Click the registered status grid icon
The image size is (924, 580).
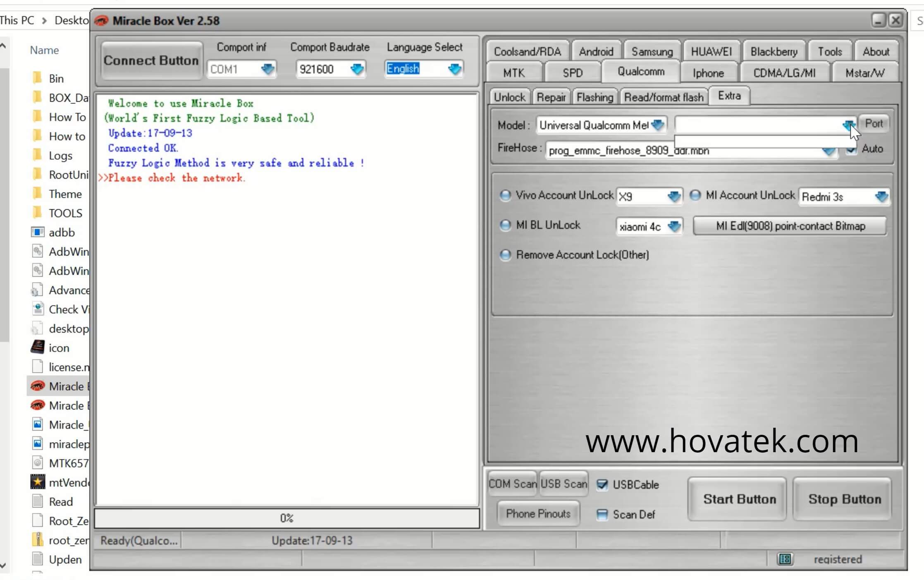coord(785,559)
